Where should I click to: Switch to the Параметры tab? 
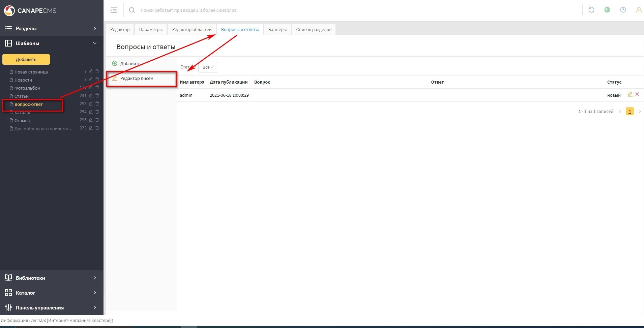click(x=150, y=30)
